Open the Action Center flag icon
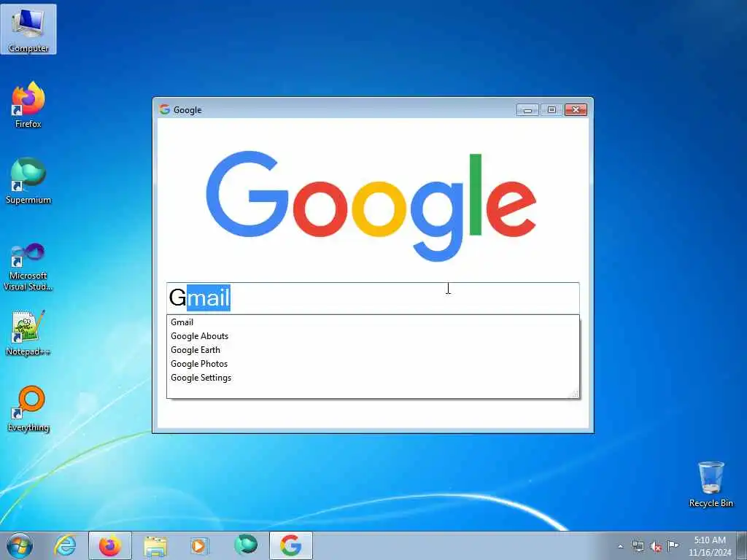This screenshot has width=747, height=560. (x=673, y=545)
